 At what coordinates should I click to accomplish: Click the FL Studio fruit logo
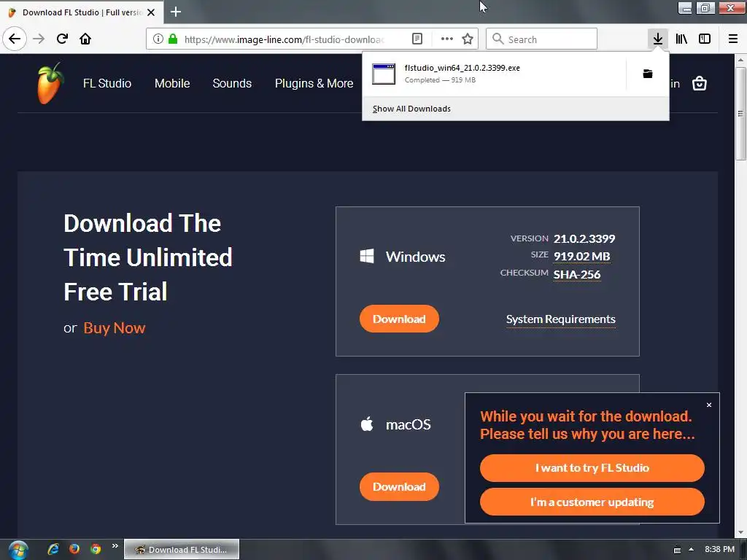click(x=50, y=83)
